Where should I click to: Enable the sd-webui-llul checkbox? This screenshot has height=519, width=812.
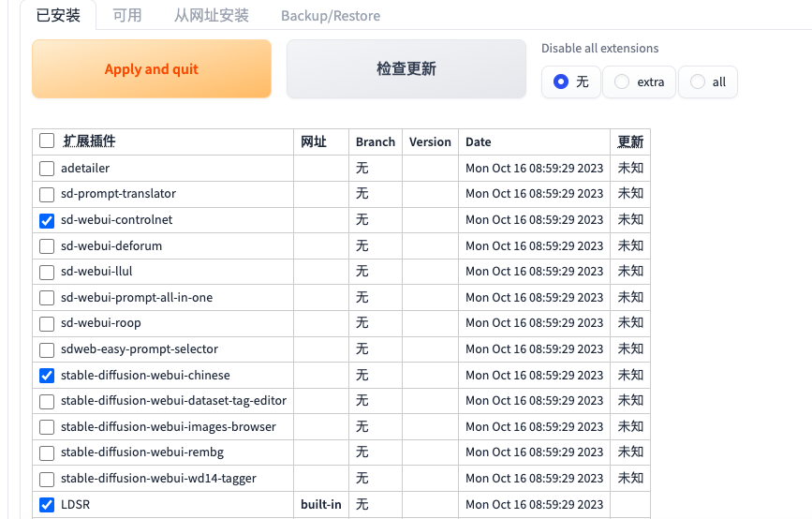coord(47,272)
